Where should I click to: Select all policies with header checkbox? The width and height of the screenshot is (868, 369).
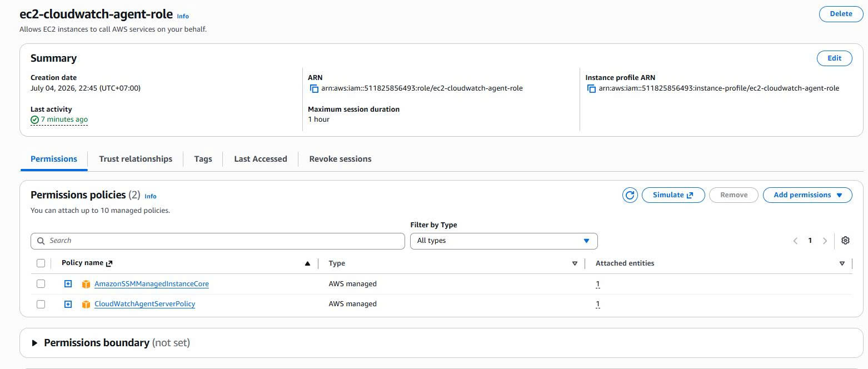(41, 263)
